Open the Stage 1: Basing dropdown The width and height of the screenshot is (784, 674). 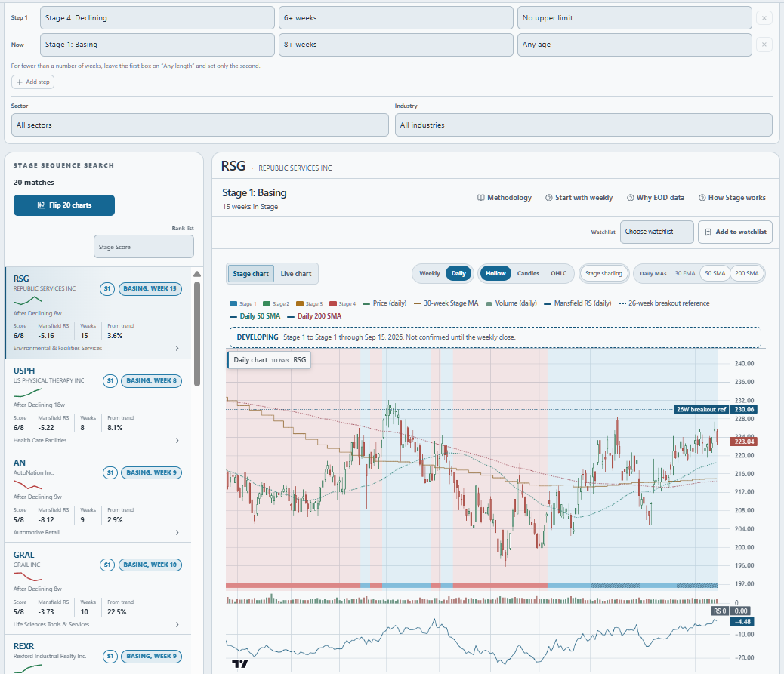click(x=157, y=45)
